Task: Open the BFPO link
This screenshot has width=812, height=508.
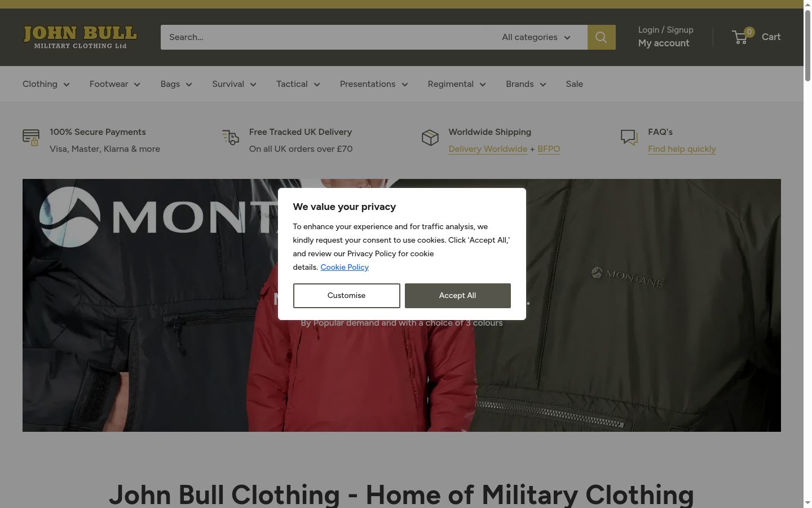Action: point(549,149)
